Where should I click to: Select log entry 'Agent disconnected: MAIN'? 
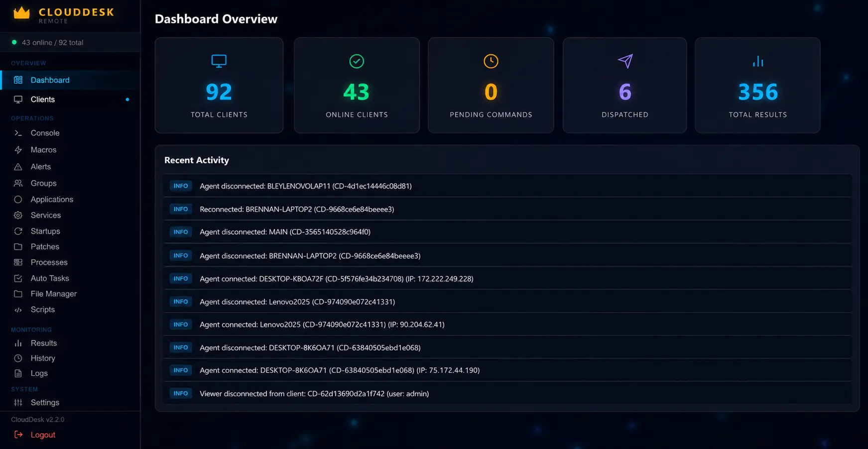[x=507, y=232]
